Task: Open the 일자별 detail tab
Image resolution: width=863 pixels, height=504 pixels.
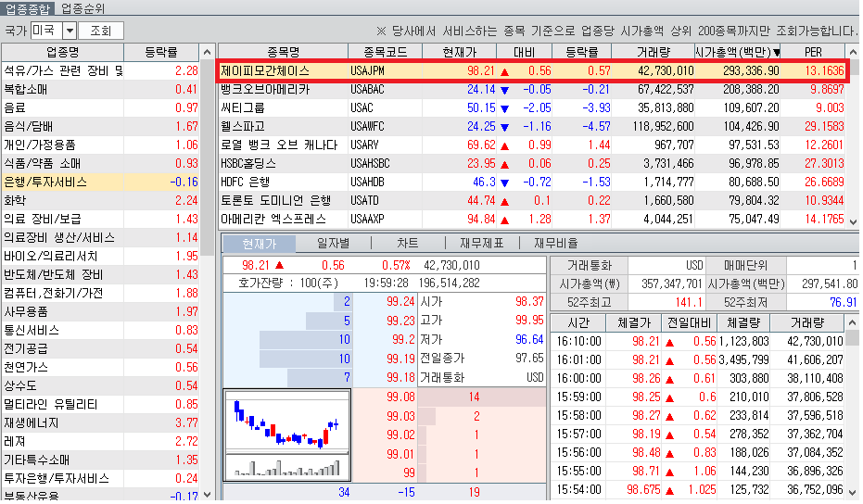Action: click(334, 243)
